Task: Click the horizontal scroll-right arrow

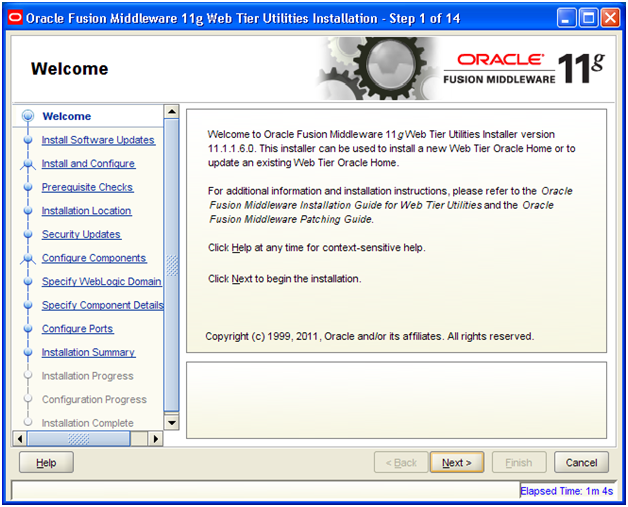Action: [156, 439]
